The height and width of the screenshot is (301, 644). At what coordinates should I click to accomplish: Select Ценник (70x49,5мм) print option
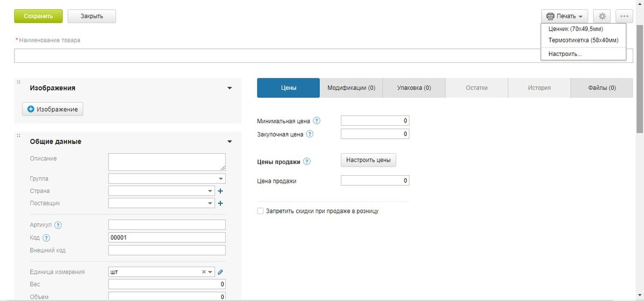[575, 29]
